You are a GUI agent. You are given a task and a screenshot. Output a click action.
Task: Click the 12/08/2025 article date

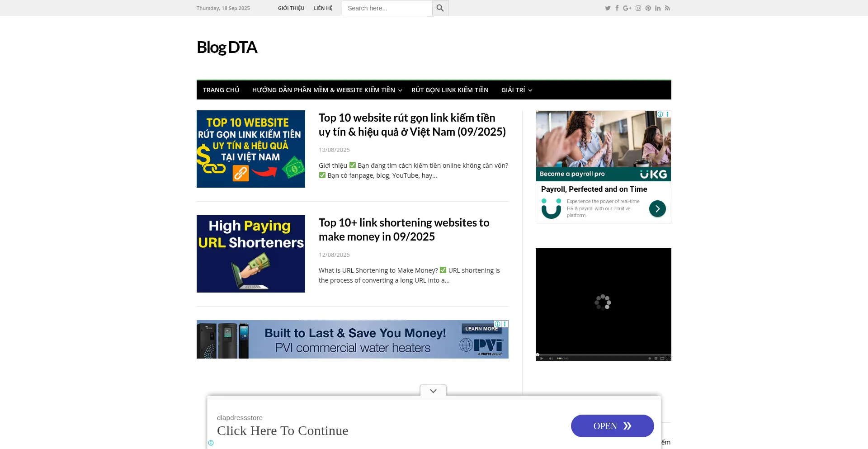click(334, 255)
